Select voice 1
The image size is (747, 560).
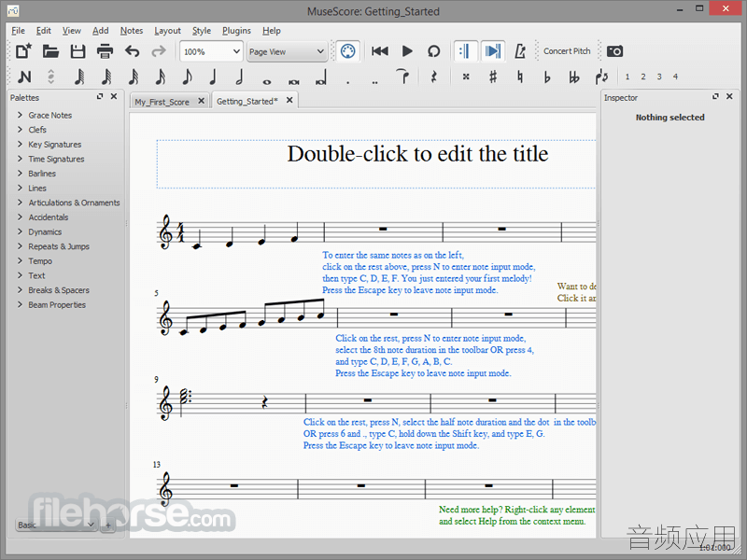click(627, 77)
